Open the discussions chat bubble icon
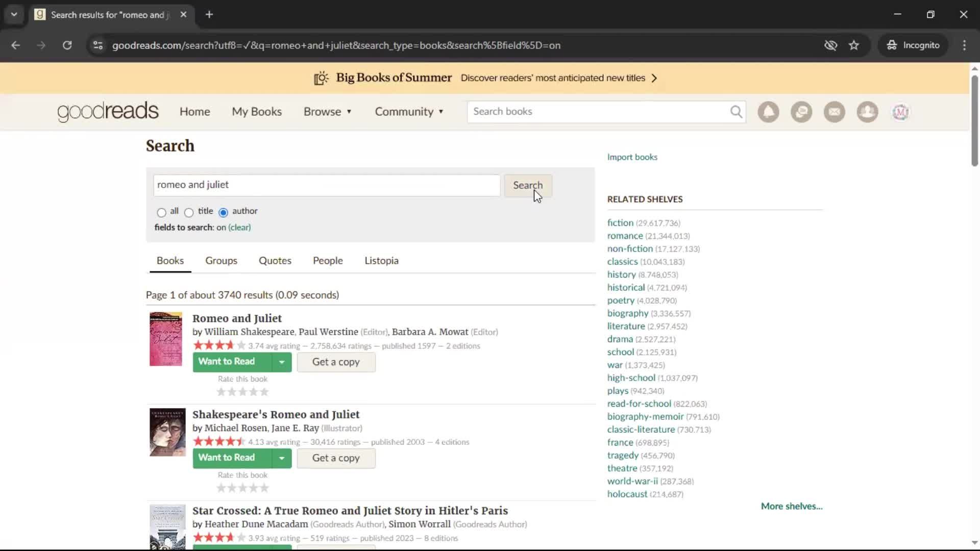The width and height of the screenshot is (980, 551). (x=801, y=112)
